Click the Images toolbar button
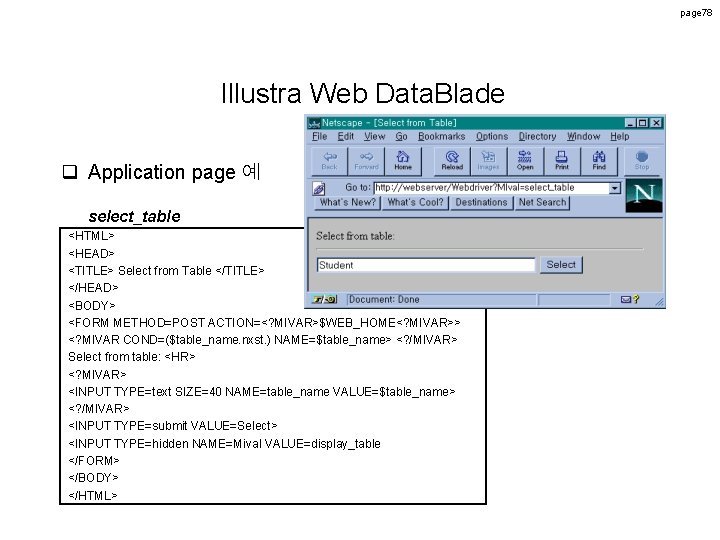Image resolution: width=720 pixels, height=540 pixels. [x=489, y=161]
